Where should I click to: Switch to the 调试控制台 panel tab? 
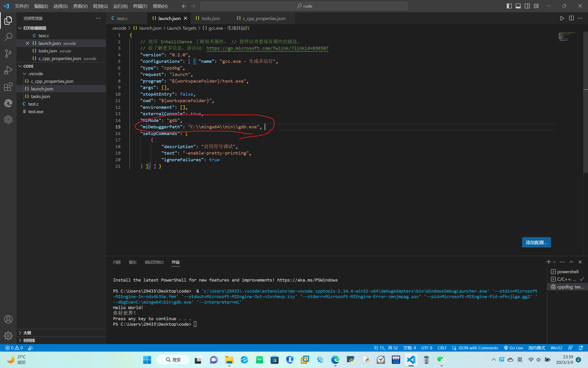[x=154, y=262]
